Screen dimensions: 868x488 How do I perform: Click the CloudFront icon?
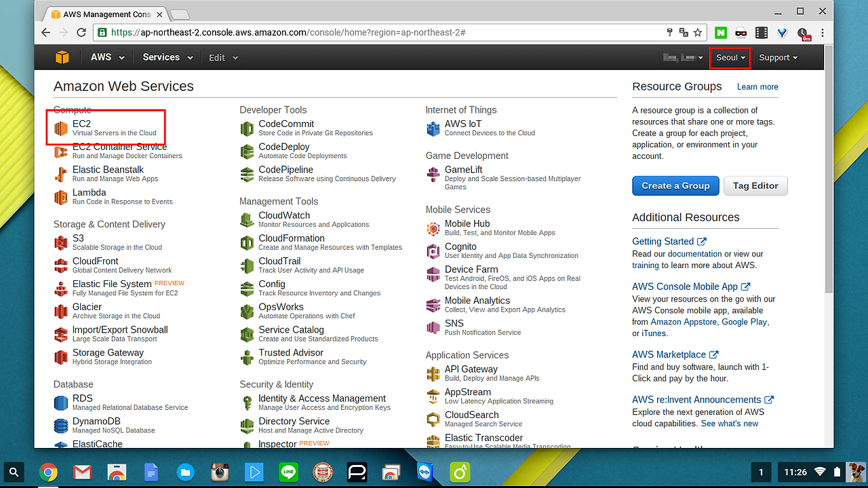click(61, 265)
